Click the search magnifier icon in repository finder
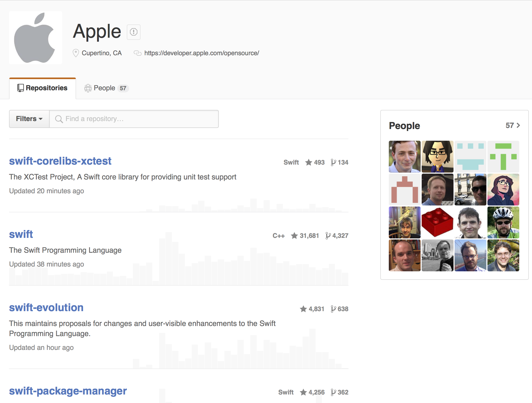This screenshot has height=403, width=532. [59, 119]
